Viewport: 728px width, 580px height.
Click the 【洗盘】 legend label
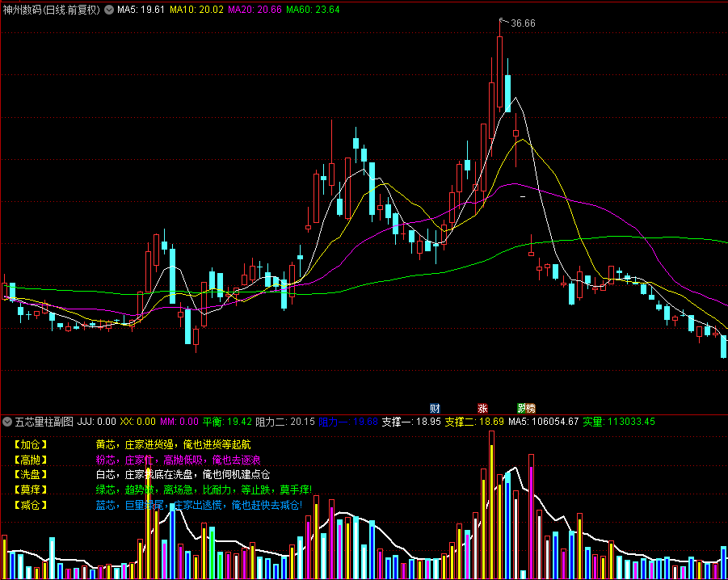tap(30, 475)
